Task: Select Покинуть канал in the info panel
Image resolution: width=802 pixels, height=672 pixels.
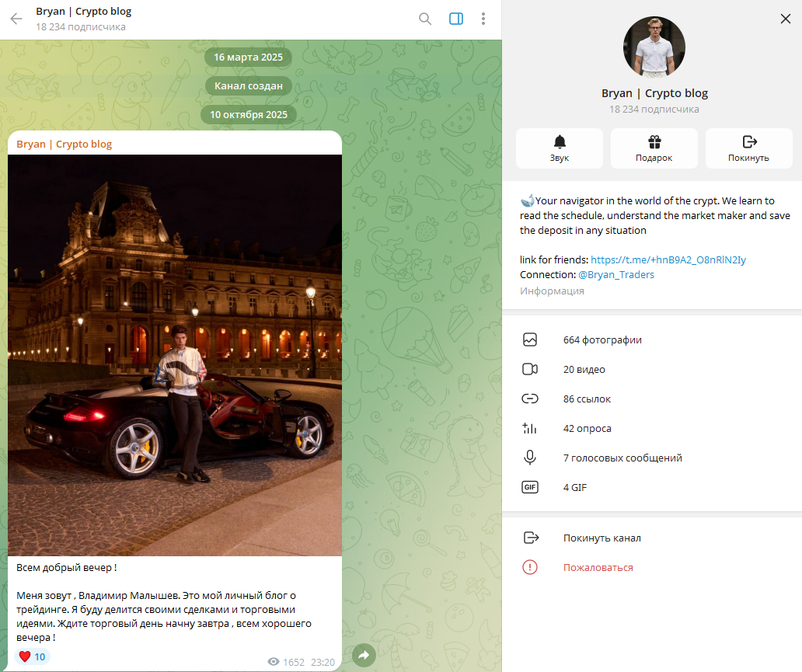Action: [x=601, y=538]
